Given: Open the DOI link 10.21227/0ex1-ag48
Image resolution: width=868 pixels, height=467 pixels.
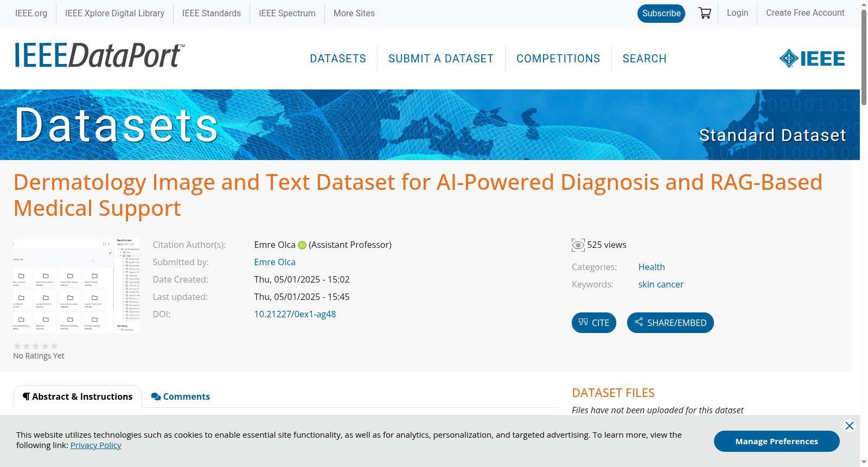Looking at the screenshot, I should point(295,314).
